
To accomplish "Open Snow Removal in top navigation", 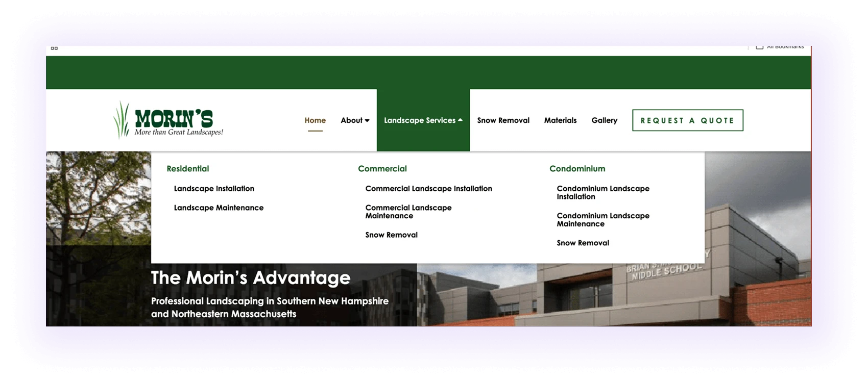I will click(x=503, y=120).
